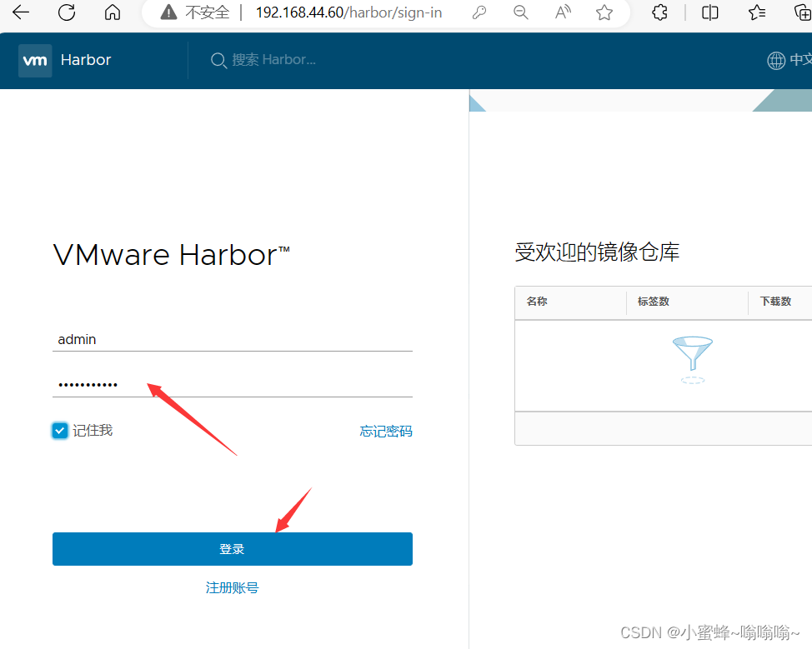Activate the read aloud icon

click(563, 12)
